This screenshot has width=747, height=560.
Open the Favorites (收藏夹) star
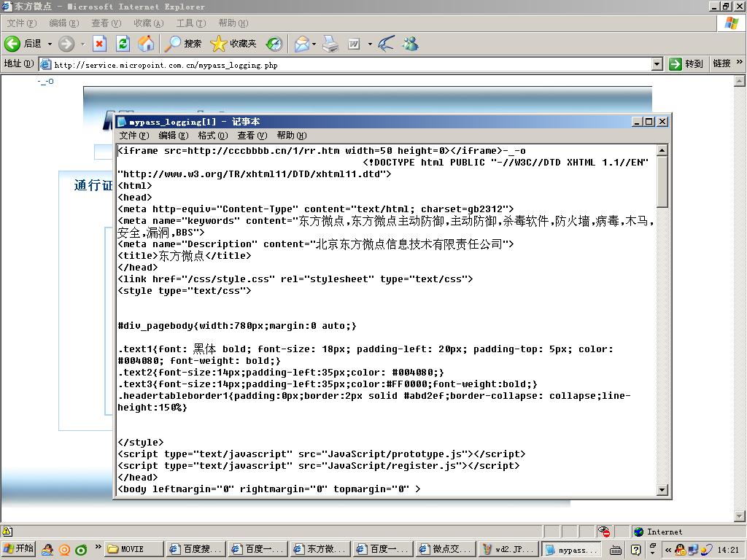click(x=233, y=44)
